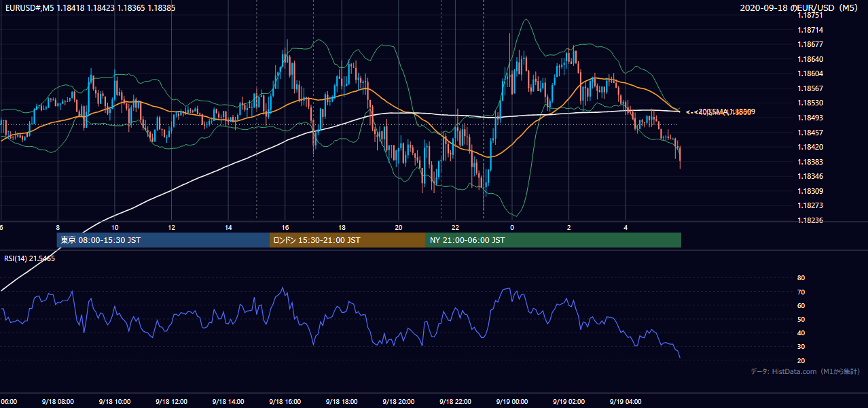Click the 9/18 14:00 bottom time label
This screenshot has height=408, width=868.
228,402
